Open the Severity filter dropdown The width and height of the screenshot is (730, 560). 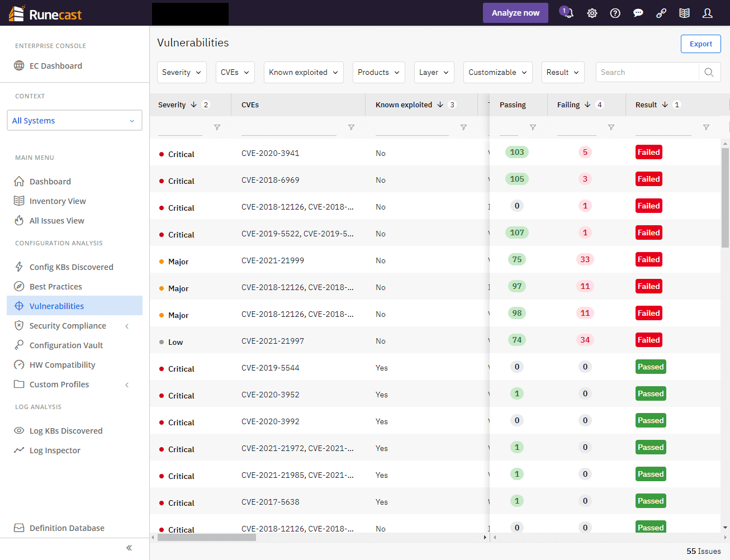[x=182, y=72]
